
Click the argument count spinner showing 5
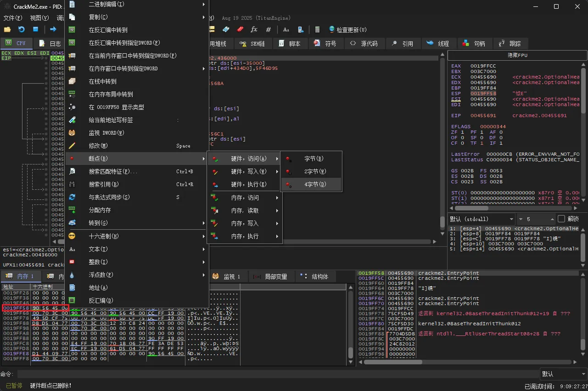pos(535,219)
